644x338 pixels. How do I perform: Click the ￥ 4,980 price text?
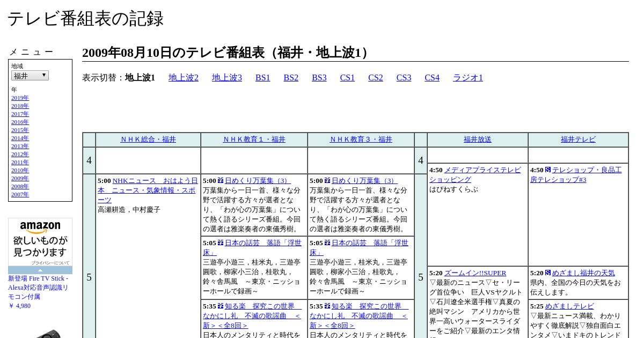19,306
